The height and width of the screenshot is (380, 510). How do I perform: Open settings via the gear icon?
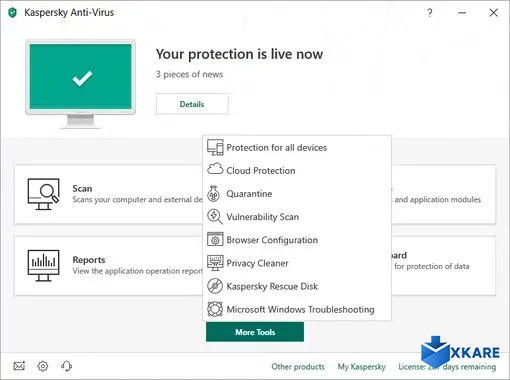[x=43, y=366]
